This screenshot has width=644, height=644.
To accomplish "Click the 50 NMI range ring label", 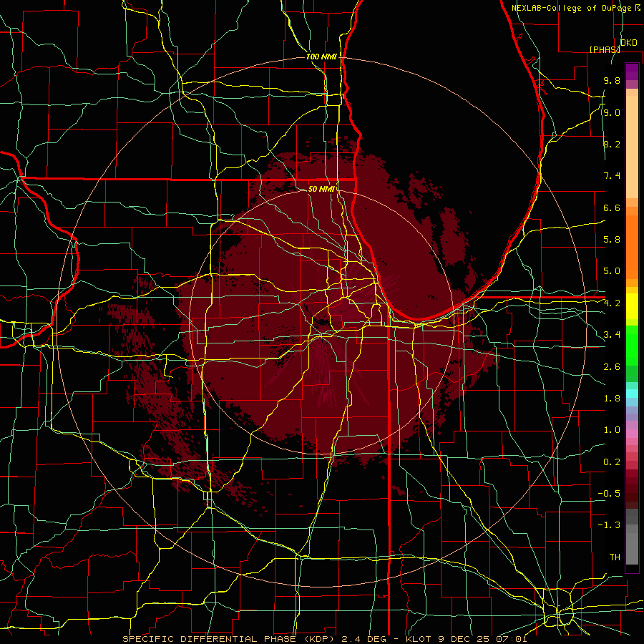I will coord(321,190).
